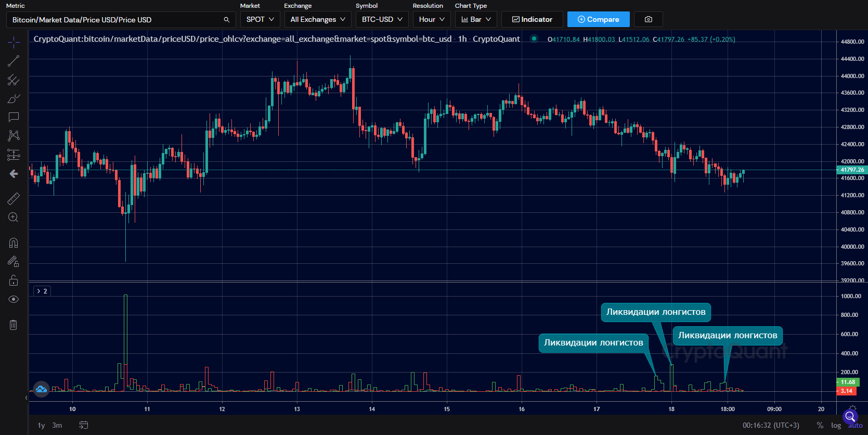The height and width of the screenshot is (435, 868).
Task: Click upper 'Ликвидации лонгистов' callout
Action: (x=656, y=312)
